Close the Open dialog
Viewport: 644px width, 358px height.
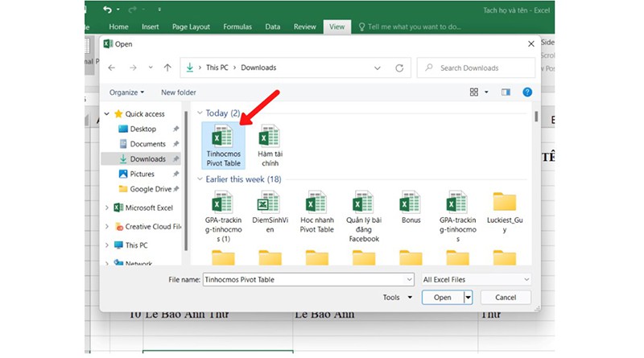530,44
